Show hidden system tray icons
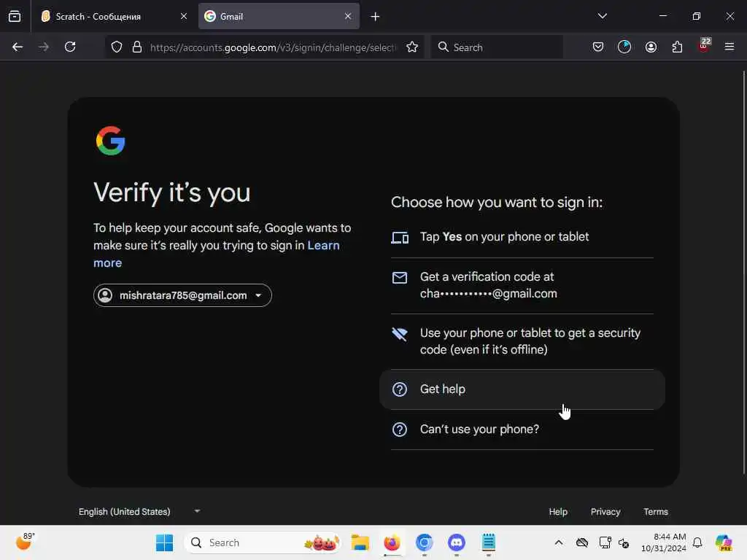 (x=559, y=542)
